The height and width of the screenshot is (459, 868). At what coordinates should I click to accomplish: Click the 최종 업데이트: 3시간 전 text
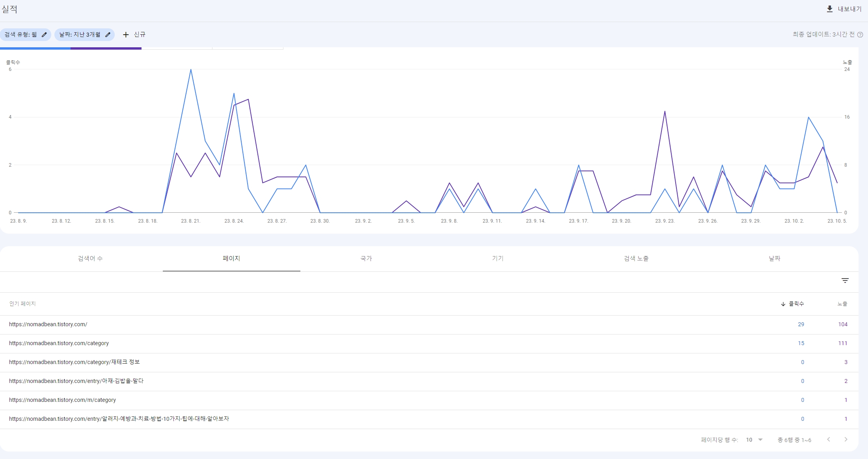[823, 35]
